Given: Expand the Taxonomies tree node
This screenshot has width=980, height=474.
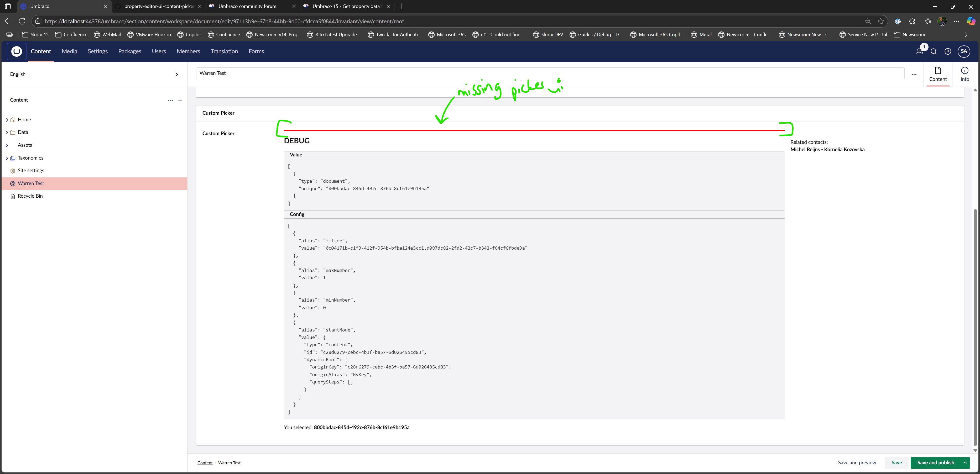Looking at the screenshot, I should coord(7,158).
